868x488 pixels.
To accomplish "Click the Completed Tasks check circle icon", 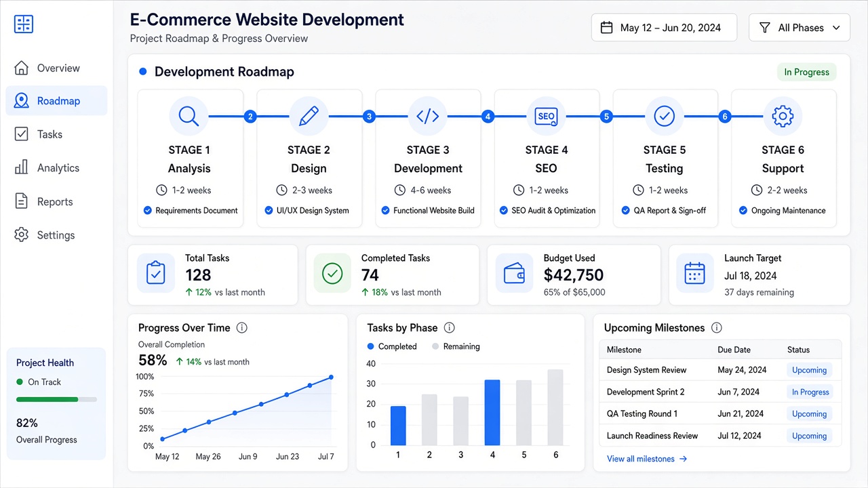I will click(332, 273).
